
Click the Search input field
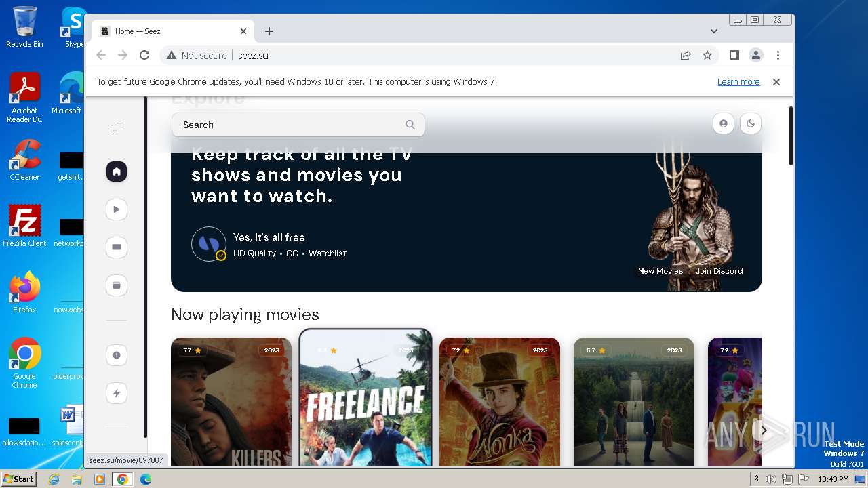[x=298, y=125]
